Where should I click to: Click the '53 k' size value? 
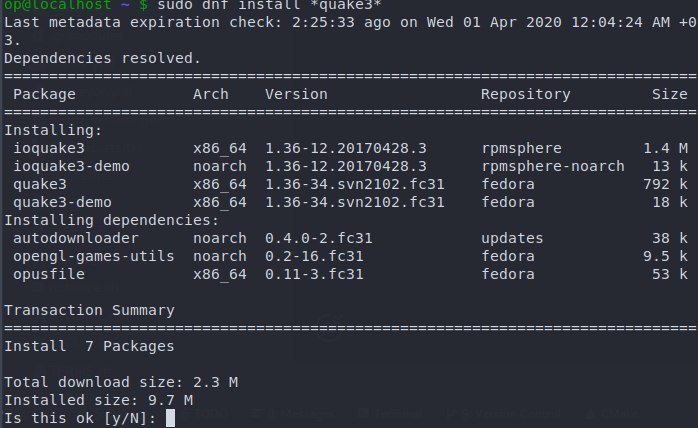point(670,274)
